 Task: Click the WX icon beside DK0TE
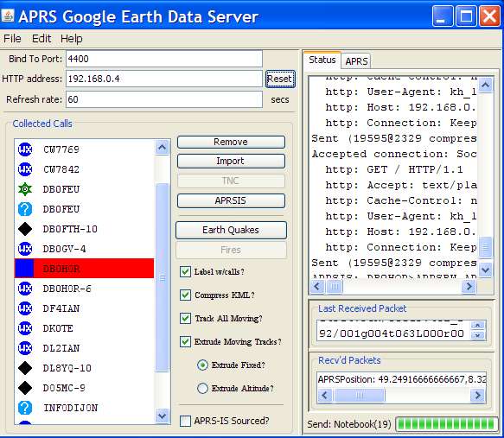25,328
